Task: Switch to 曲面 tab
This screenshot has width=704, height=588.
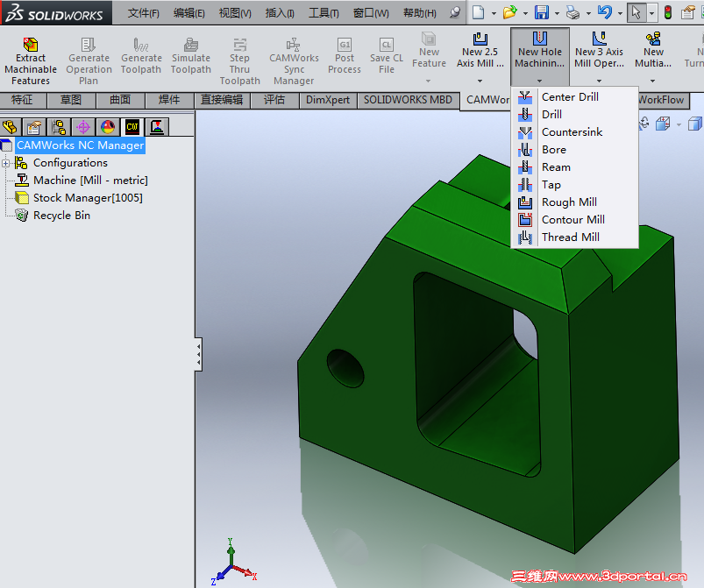Action: (120, 100)
